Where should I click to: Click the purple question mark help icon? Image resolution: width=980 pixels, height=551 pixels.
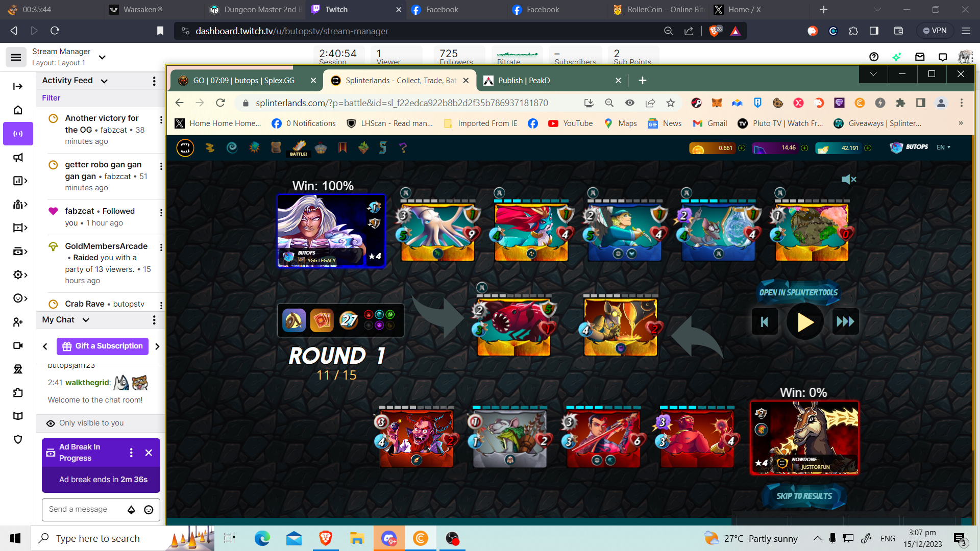(403, 148)
